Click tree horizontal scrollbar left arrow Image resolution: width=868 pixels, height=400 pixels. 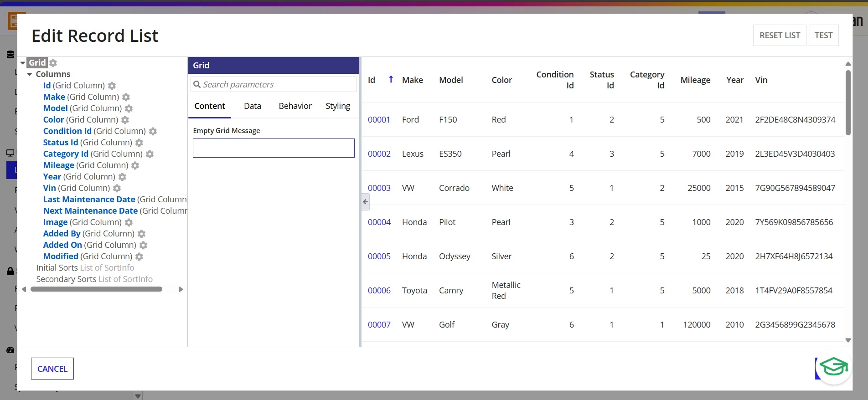[24, 289]
